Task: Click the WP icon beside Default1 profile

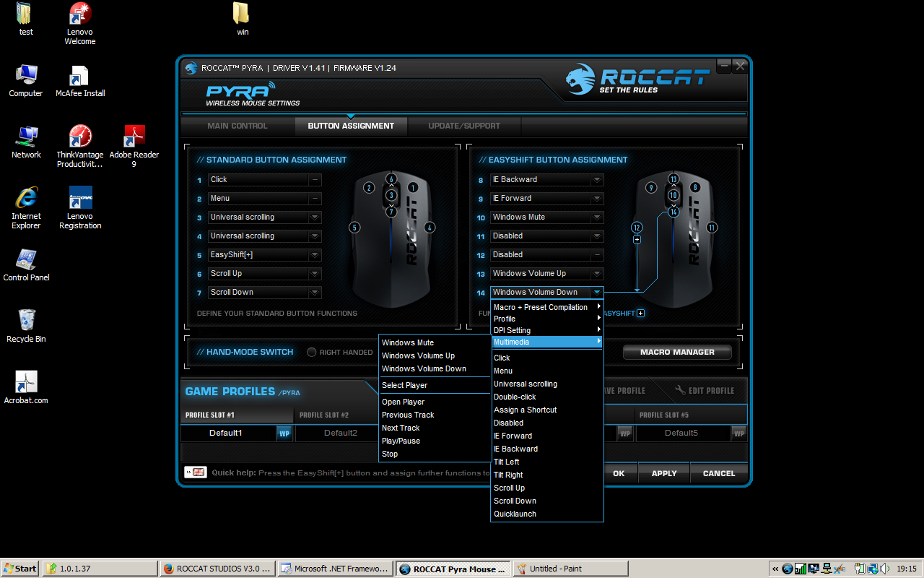Action: (284, 433)
